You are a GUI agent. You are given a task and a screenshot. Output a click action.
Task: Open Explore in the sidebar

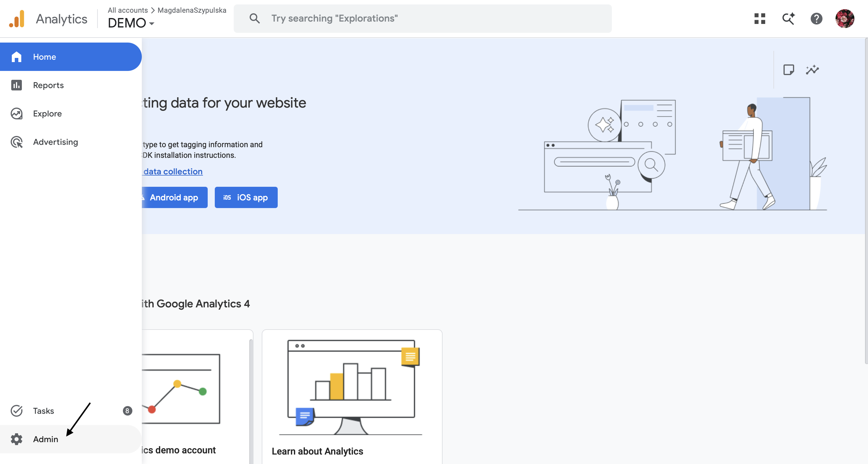pyautogui.click(x=71, y=113)
